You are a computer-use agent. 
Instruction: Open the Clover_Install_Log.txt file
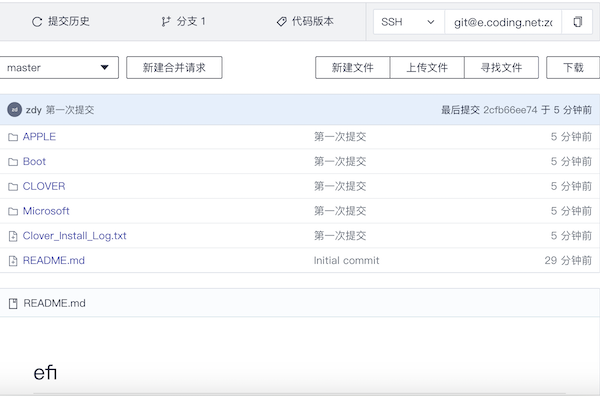(75, 236)
